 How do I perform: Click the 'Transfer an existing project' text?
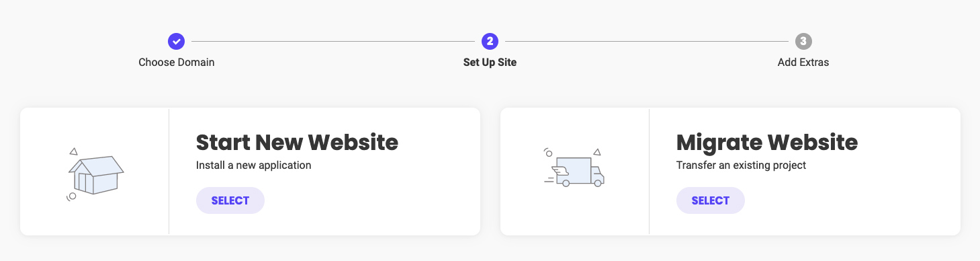741,165
